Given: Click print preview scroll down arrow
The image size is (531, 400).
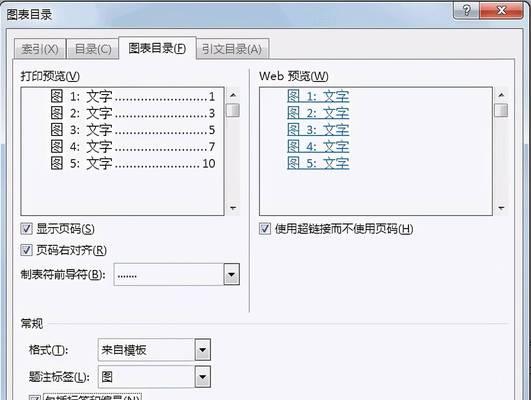Looking at the screenshot, I should point(233,208).
